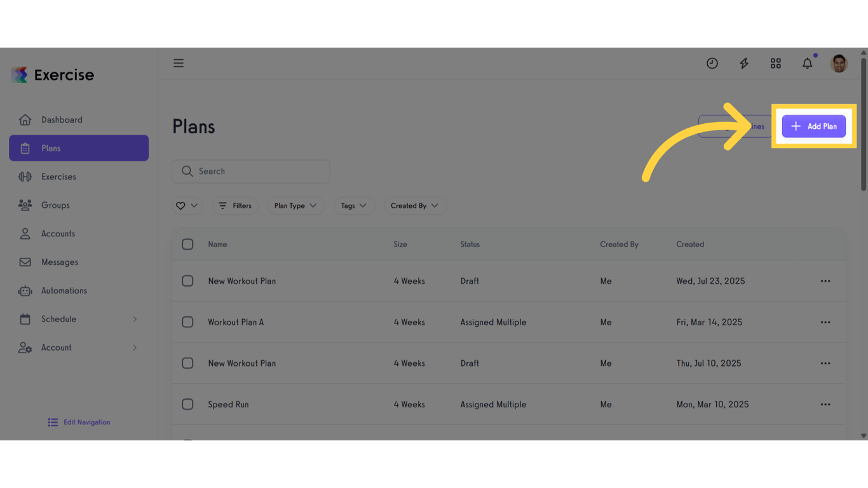Expand the Plan Type dropdown
868x488 pixels.
[295, 206]
